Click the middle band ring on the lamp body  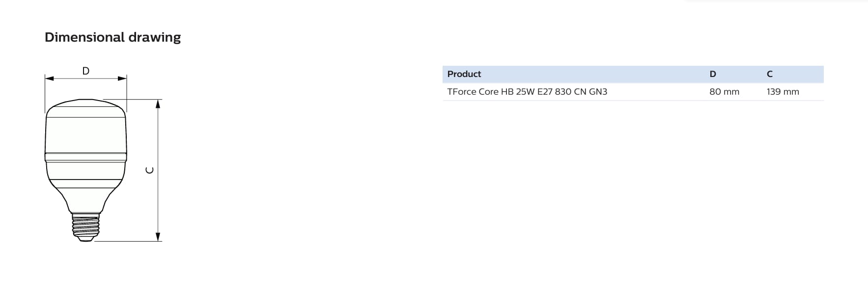(86, 157)
